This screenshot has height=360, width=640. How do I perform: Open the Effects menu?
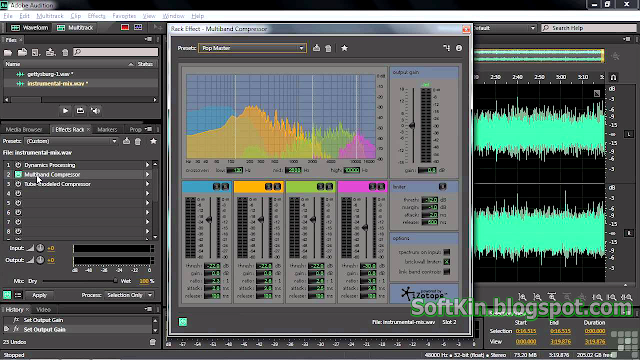pos(96,16)
